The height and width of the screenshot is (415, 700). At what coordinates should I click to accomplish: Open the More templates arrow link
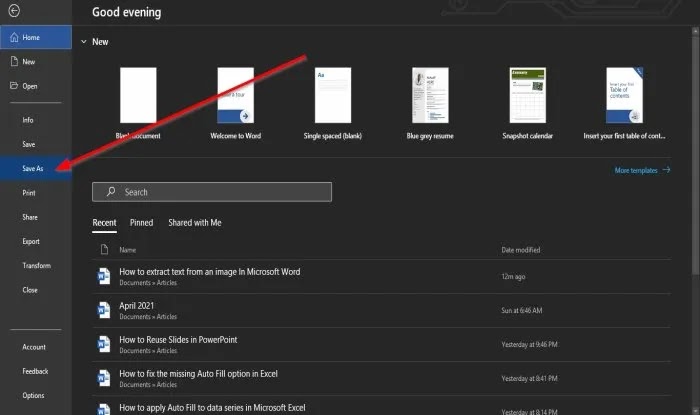coord(642,170)
